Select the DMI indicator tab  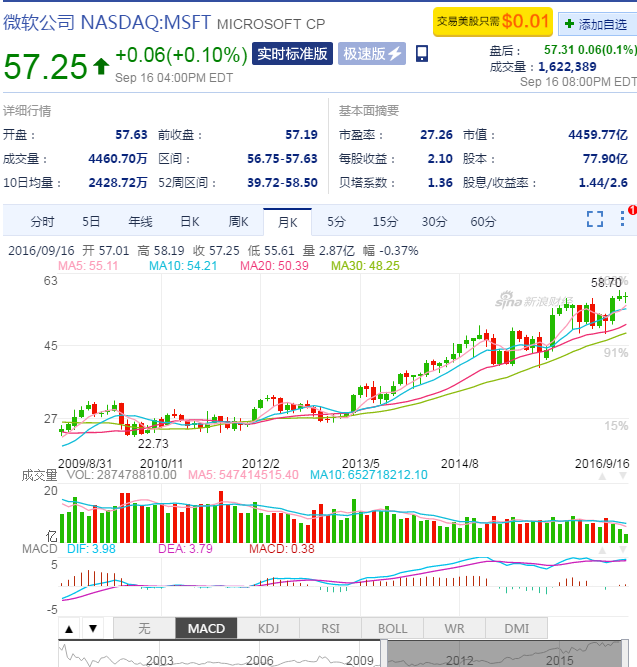point(517,628)
